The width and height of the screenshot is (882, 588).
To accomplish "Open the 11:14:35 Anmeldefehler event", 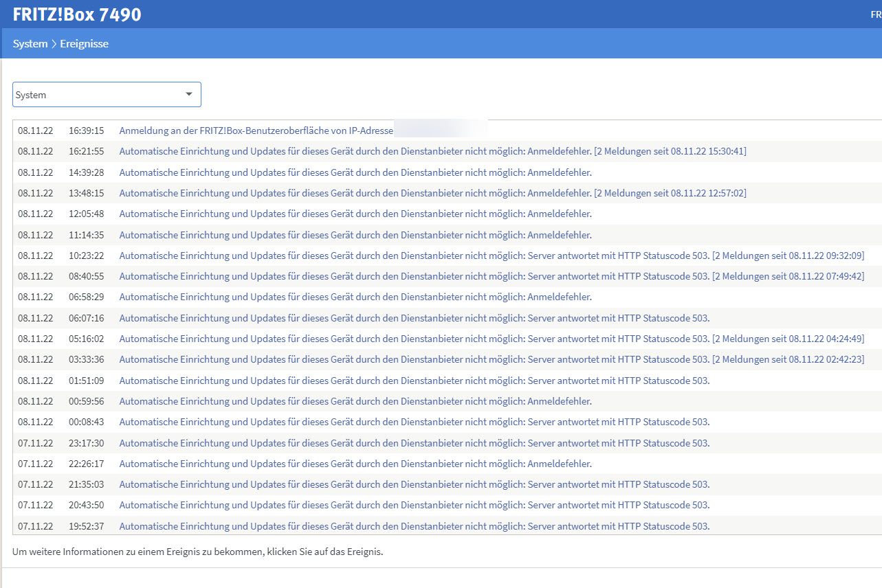I will 355,235.
